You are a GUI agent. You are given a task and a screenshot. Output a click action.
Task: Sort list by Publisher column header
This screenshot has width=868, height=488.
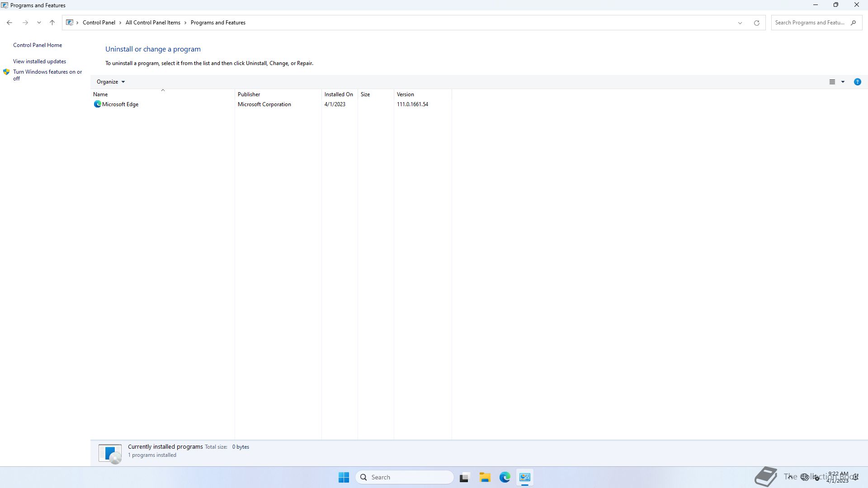[x=278, y=94]
